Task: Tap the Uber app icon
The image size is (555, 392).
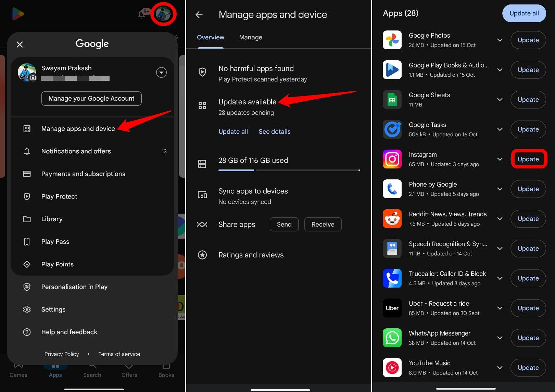Action: 392,308
